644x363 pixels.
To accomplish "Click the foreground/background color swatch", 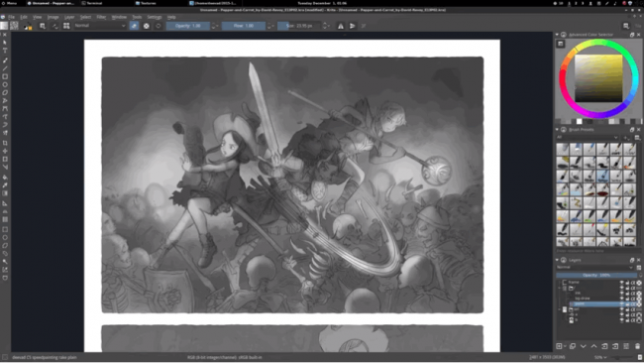I will point(28,27).
